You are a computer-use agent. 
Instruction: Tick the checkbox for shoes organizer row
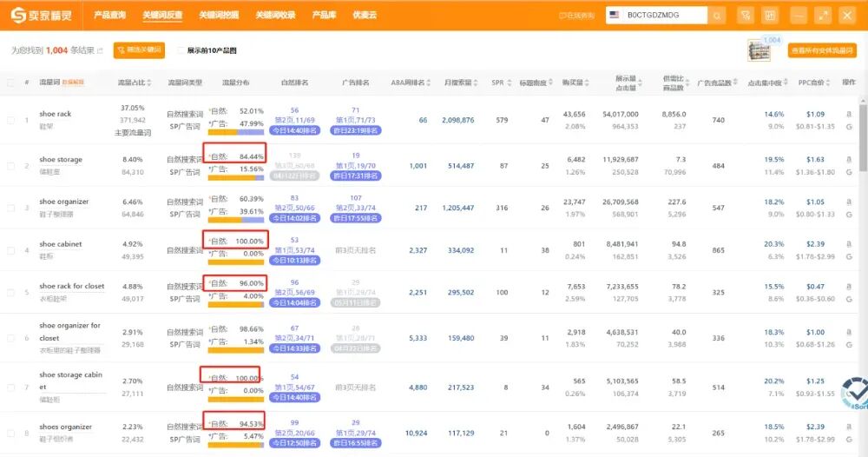pyautogui.click(x=10, y=434)
